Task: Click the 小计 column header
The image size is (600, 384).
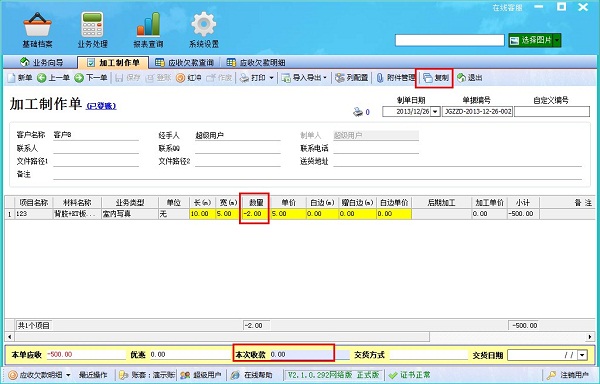Action: [x=523, y=202]
